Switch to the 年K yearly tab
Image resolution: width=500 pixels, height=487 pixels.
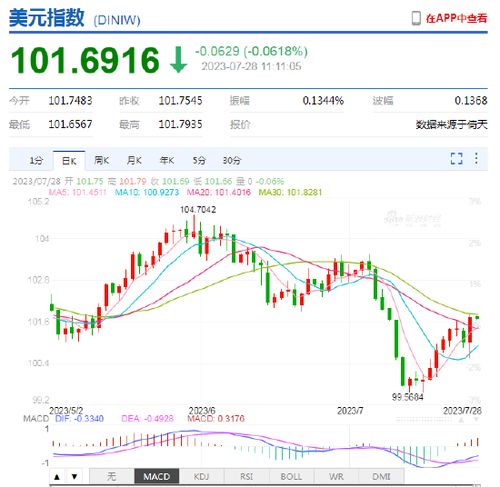tap(167, 160)
